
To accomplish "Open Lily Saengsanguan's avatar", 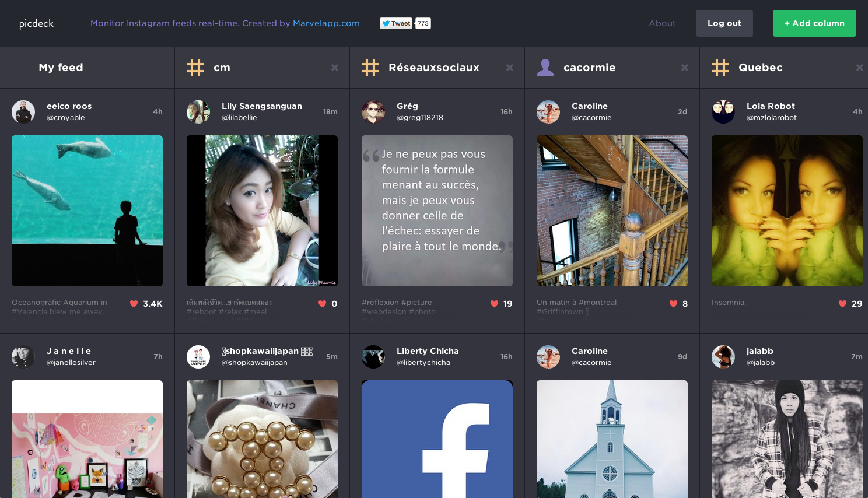I will [198, 112].
